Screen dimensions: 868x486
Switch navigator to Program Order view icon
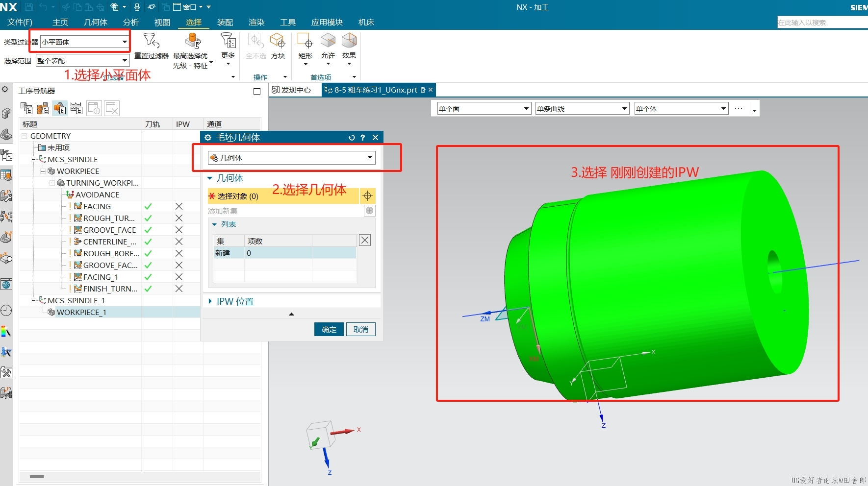point(26,108)
